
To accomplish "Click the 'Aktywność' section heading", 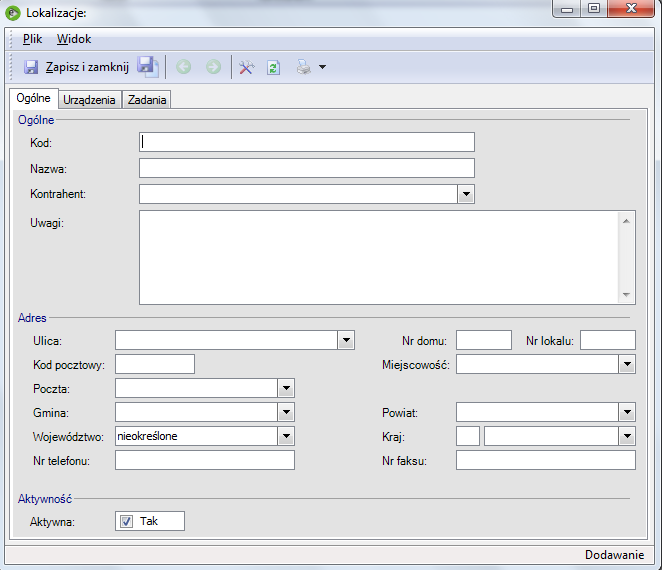I will pyautogui.click(x=45, y=499).
